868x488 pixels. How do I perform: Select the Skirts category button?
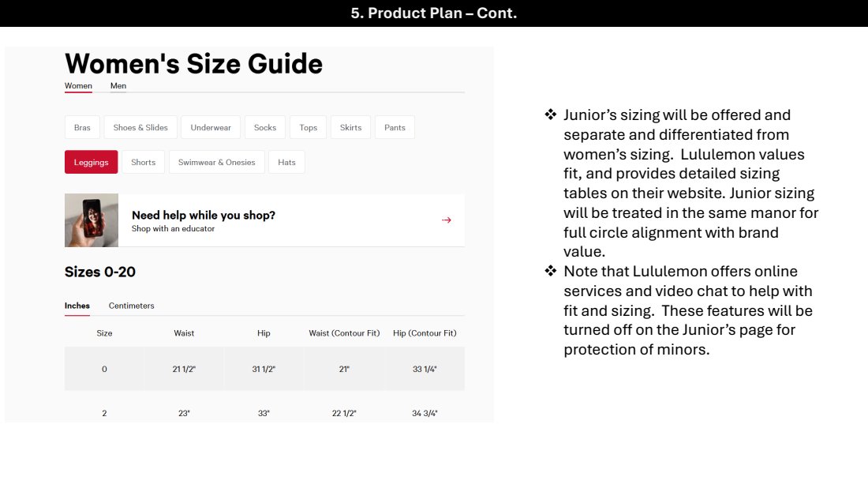[x=351, y=128]
